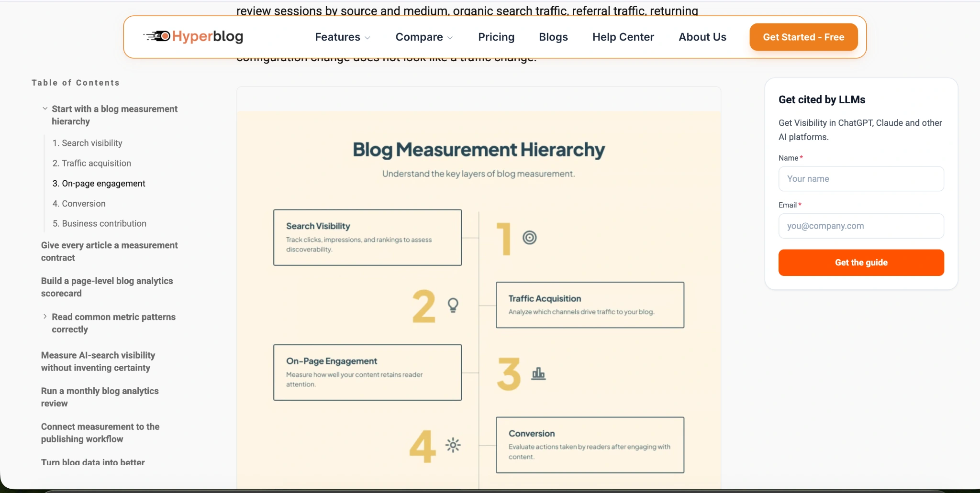The width and height of the screenshot is (980, 493).
Task: Click the gear icon beside number 4
Action: pos(453,445)
